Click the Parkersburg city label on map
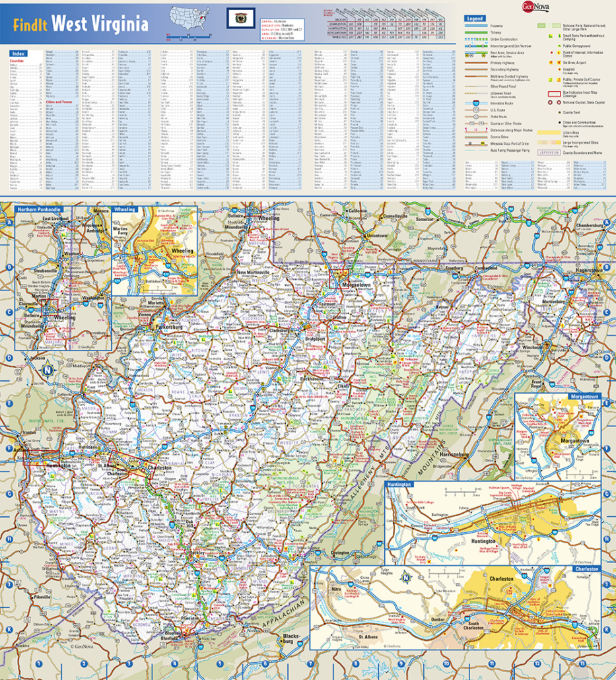The height and width of the screenshot is (680, 616). pyautogui.click(x=168, y=327)
